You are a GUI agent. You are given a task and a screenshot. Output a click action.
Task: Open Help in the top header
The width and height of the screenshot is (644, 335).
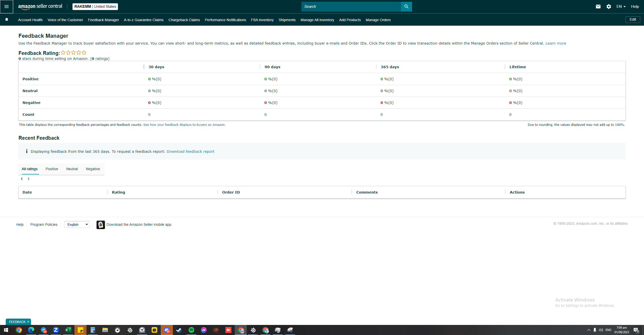click(x=635, y=7)
